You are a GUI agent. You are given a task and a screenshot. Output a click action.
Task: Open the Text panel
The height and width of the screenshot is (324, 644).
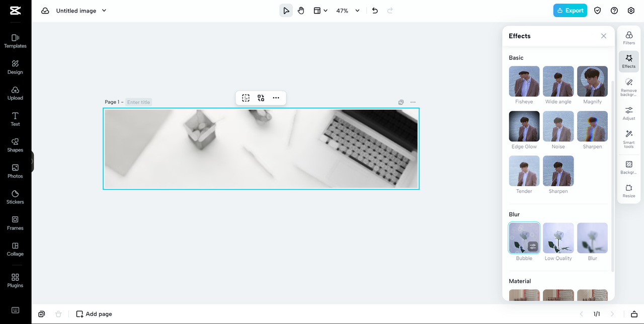(15, 119)
